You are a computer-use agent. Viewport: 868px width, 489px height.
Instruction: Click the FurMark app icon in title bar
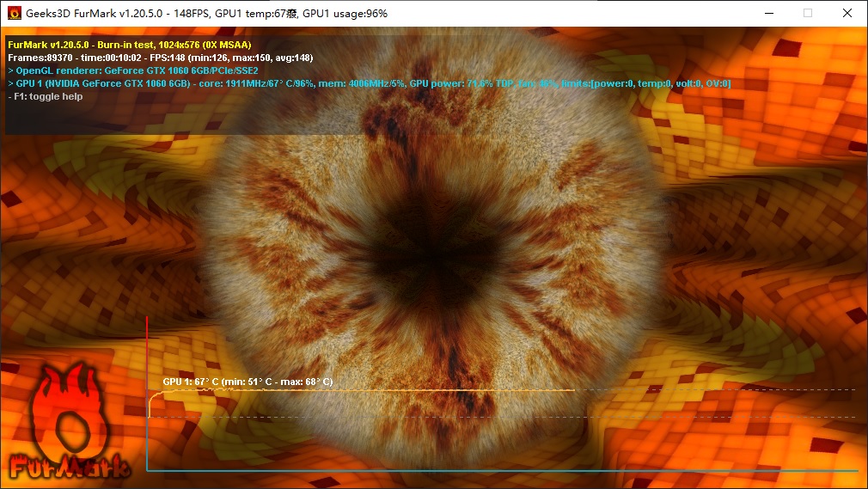15,13
